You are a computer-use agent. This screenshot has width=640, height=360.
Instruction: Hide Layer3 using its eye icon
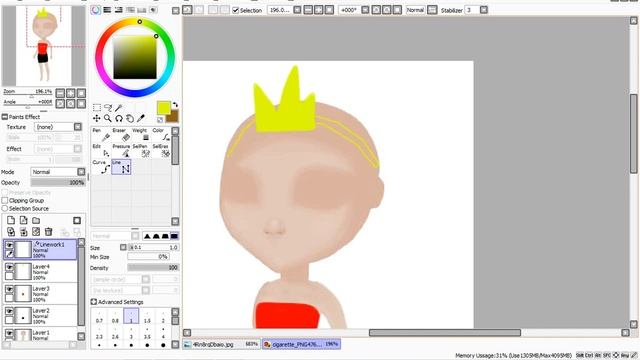pyautogui.click(x=9, y=289)
